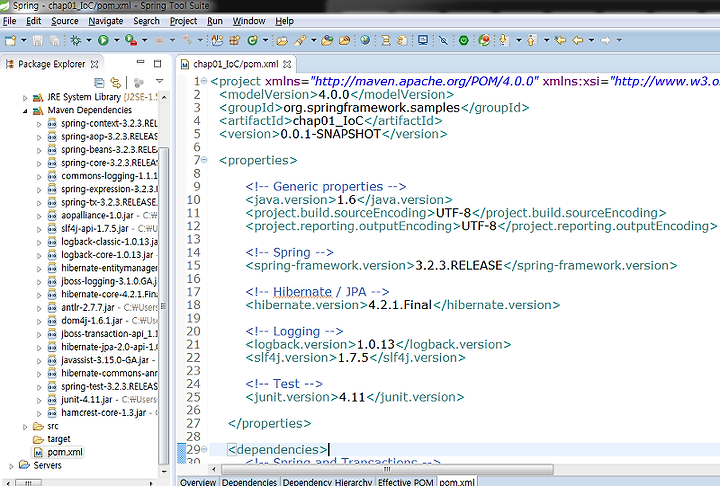720x486 pixels.
Task: Open the File menu
Action: (9, 21)
